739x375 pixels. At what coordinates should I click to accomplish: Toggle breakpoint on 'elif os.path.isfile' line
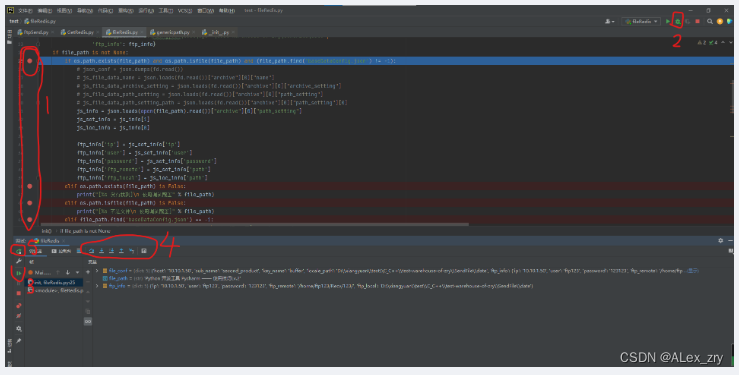(30, 203)
